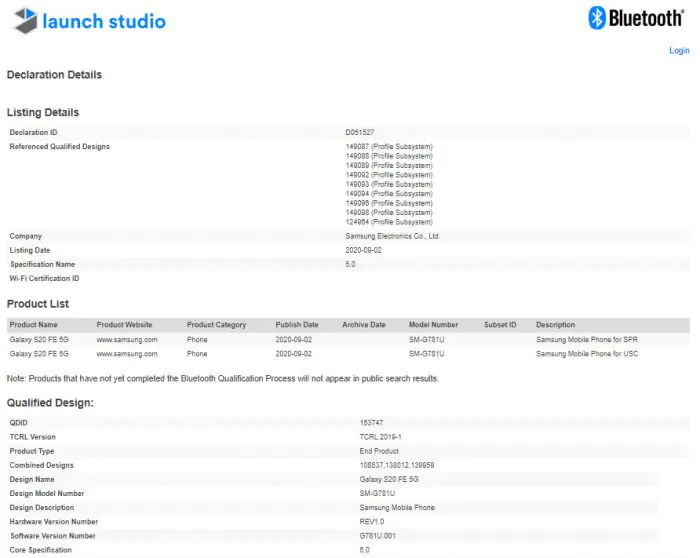Click the 'Product Website' column header
This screenshot has width=700, height=558.
(124, 325)
